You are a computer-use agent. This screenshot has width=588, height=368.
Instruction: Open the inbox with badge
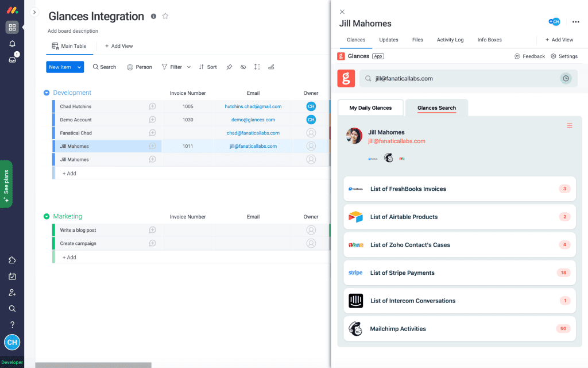pyautogui.click(x=12, y=59)
